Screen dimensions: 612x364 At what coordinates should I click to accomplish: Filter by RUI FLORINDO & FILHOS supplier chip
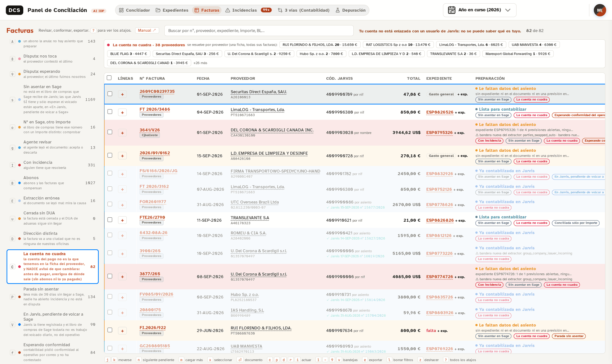(x=320, y=45)
